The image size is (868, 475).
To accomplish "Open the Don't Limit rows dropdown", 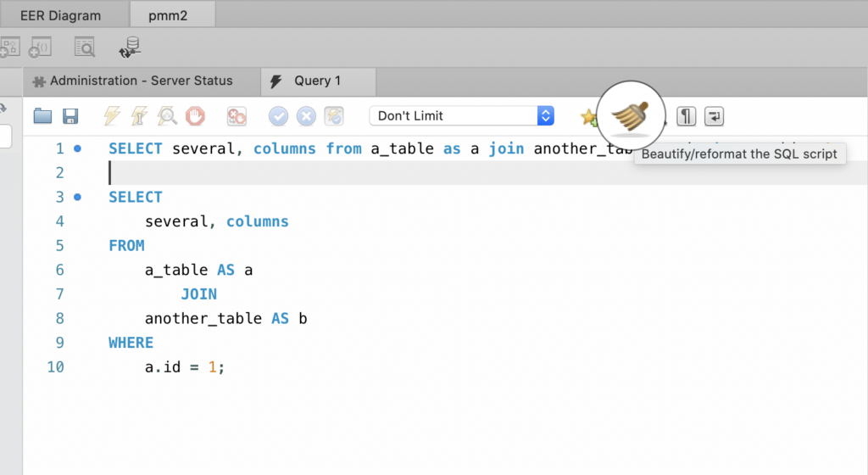I will click(462, 115).
